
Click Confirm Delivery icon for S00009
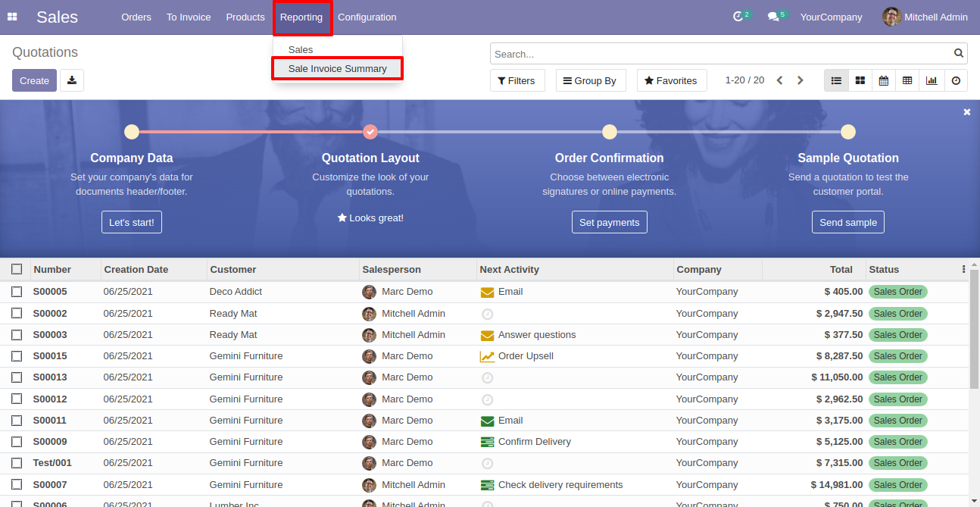click(487, 442)
